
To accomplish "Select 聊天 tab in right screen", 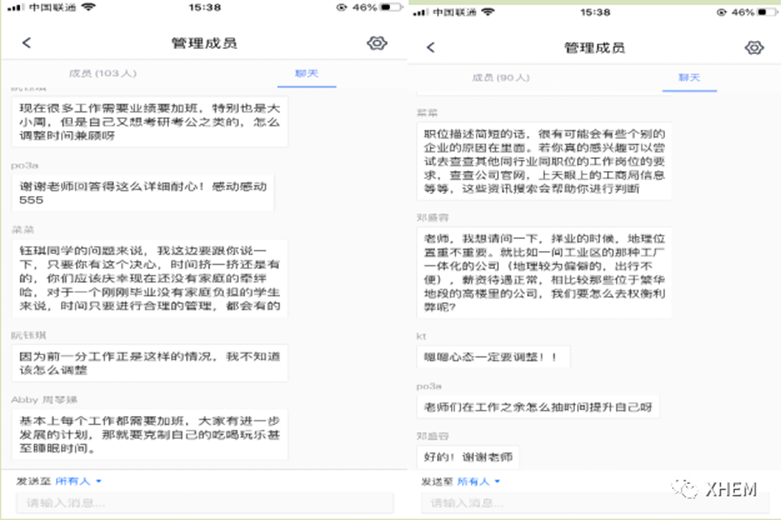I will click(689, 77).
